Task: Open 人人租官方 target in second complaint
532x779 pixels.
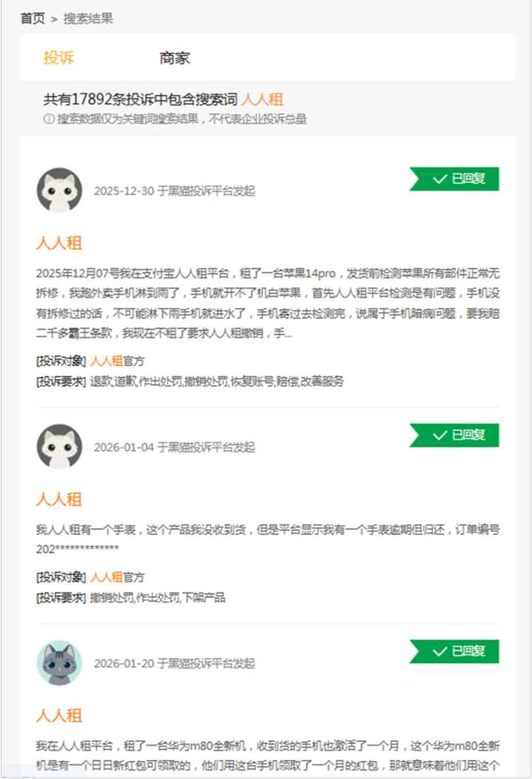Action: (117, 577)
